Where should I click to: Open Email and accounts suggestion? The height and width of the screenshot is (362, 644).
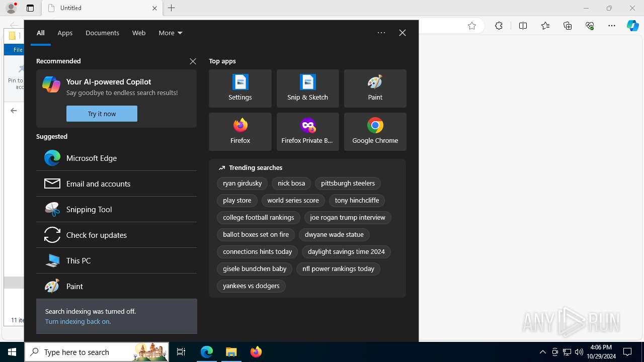pos(116,184)
